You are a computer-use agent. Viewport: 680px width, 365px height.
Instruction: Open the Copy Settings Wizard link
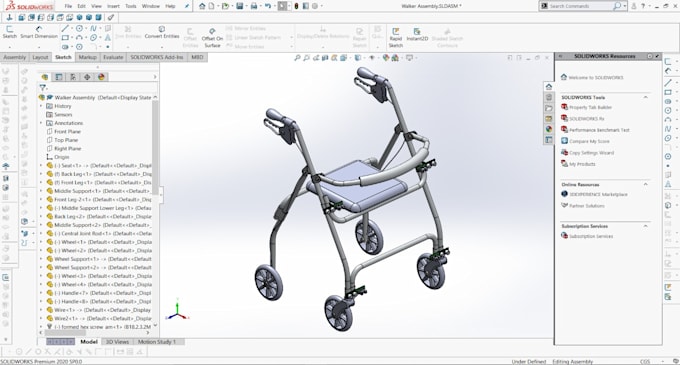(x=591, y=153)
